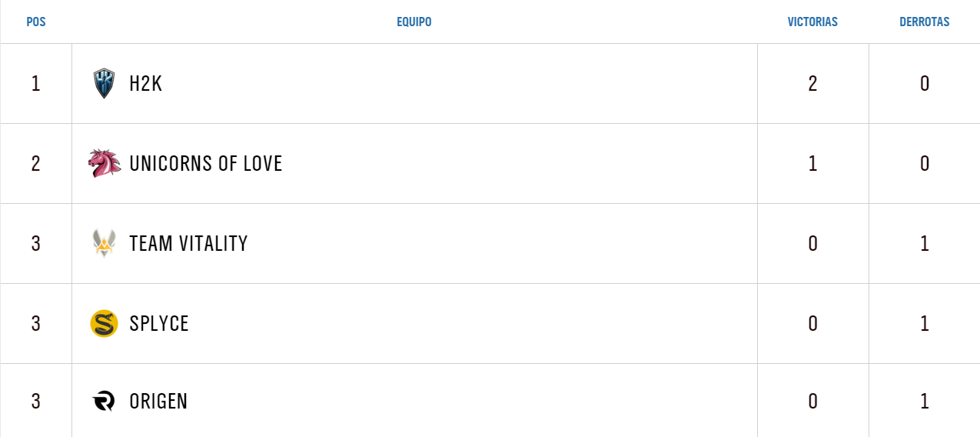Click Team Vitality's defeats value
This screenshot has height=437, width=980.
click(925, 243)
